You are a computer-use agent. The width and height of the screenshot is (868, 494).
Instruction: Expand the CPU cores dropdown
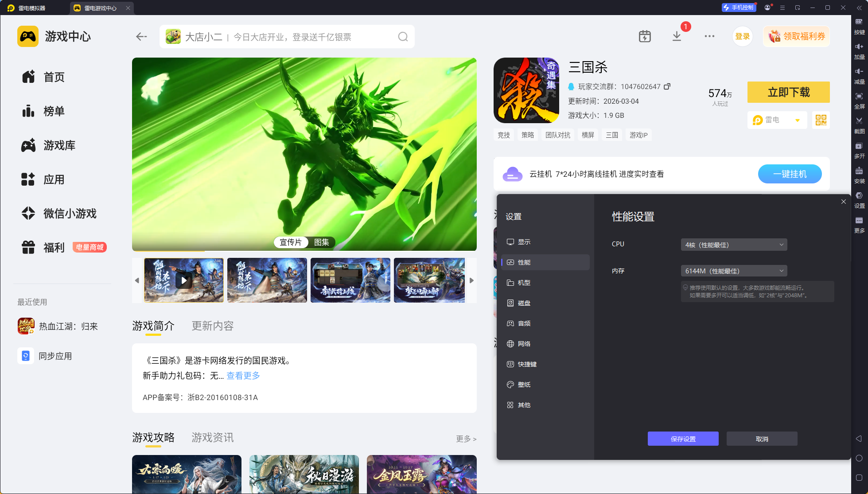[x=734, y=245]
